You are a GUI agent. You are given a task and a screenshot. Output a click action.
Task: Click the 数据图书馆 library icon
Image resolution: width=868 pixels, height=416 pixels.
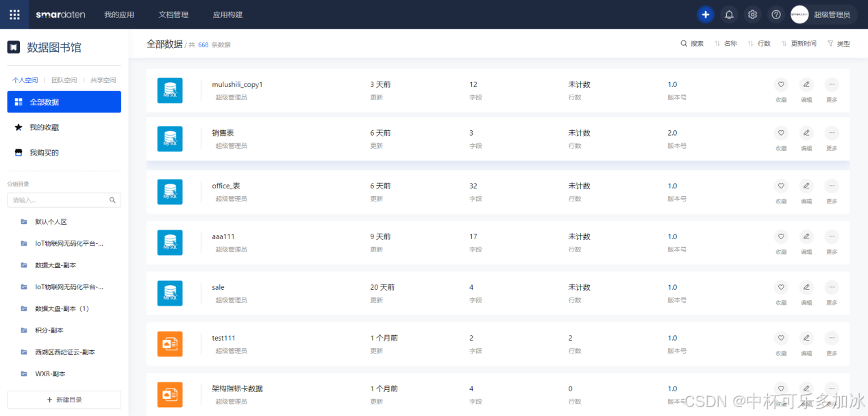[13, 47]
